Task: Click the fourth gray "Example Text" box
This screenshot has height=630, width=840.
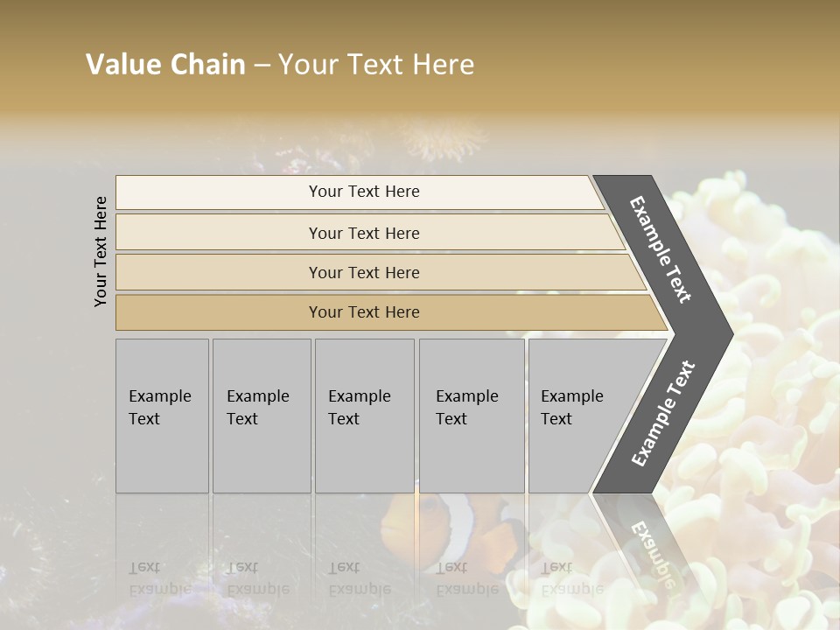Action: (471, 416)
